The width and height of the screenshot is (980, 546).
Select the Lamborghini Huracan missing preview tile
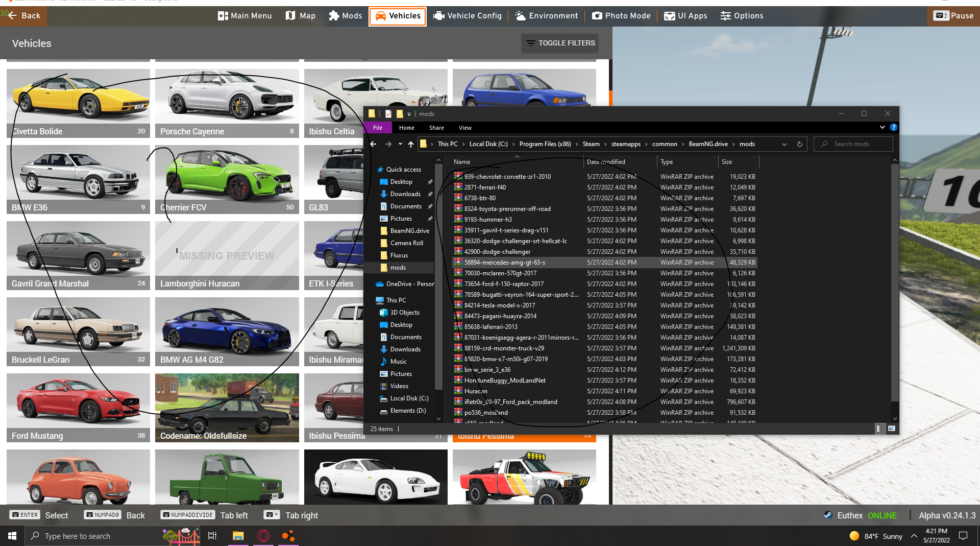tap(227, 255)
